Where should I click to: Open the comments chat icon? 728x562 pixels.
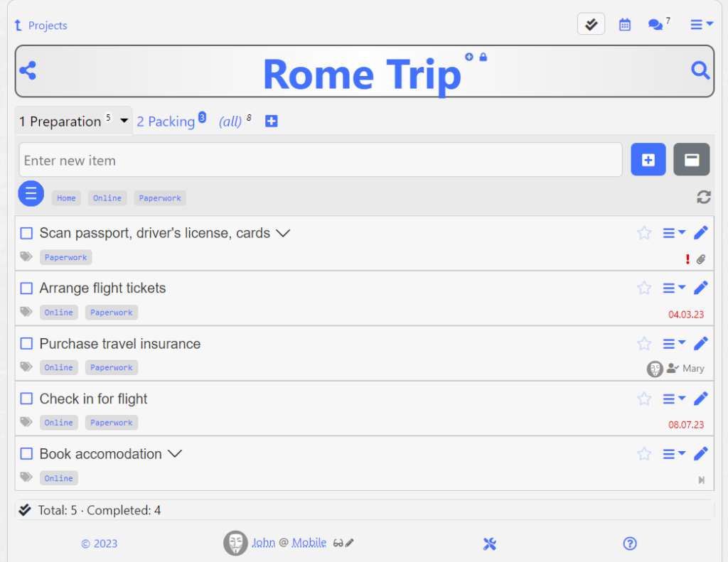655,25
